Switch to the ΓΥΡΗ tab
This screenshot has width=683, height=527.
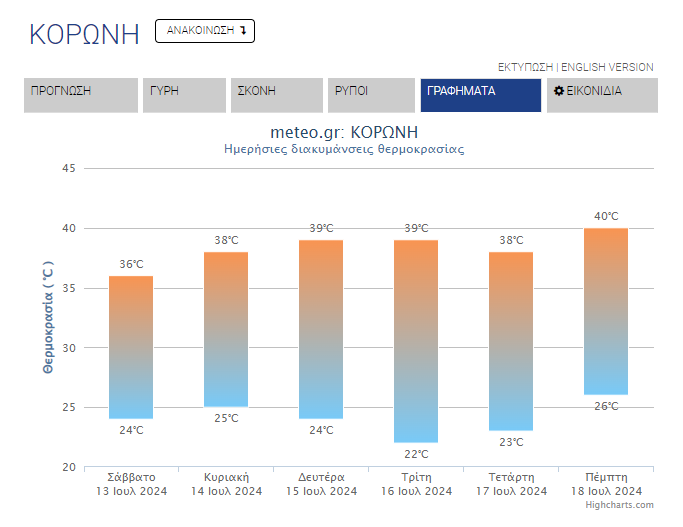click(184, 95)
